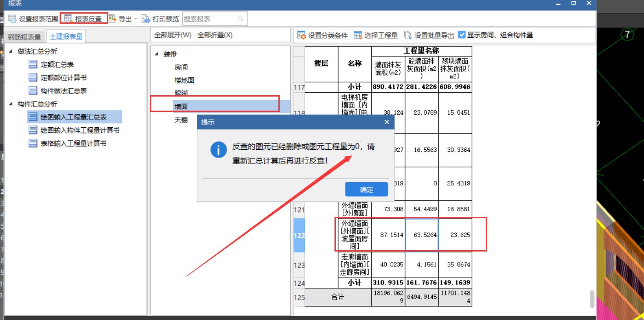Click the 墙面抹灰面积(m2) column header
The image size is (644, 320).
click(388, 69)
